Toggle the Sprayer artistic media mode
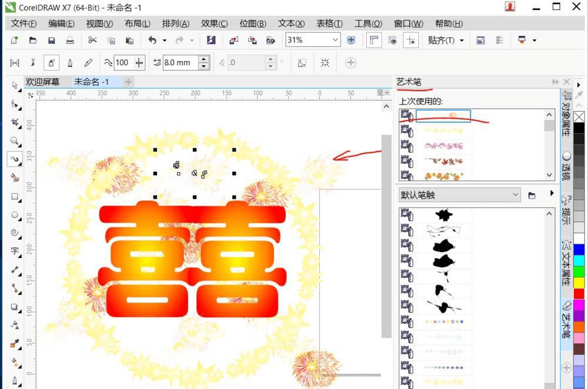 51,63
